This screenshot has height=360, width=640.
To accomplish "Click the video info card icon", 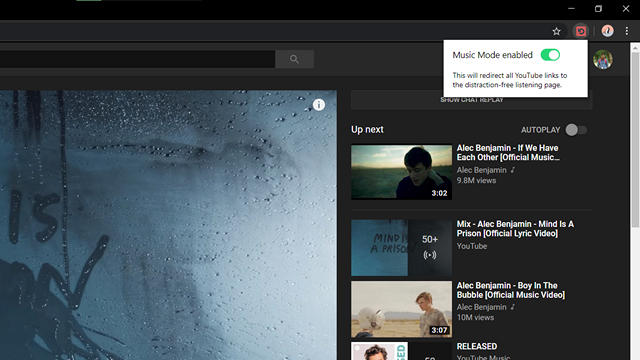I will coord(319,105).
